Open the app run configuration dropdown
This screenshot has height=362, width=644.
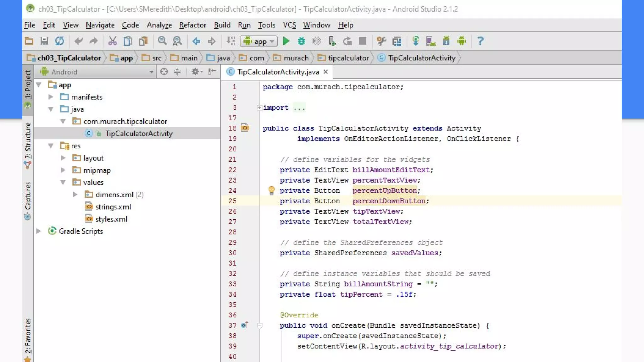tap(259, 41)
